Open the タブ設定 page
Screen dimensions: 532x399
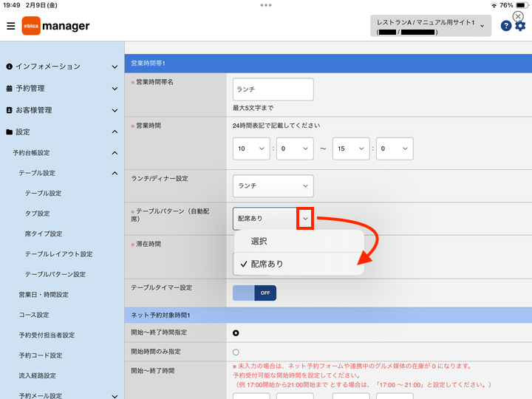pyautogui.click(x=38, y=214)
